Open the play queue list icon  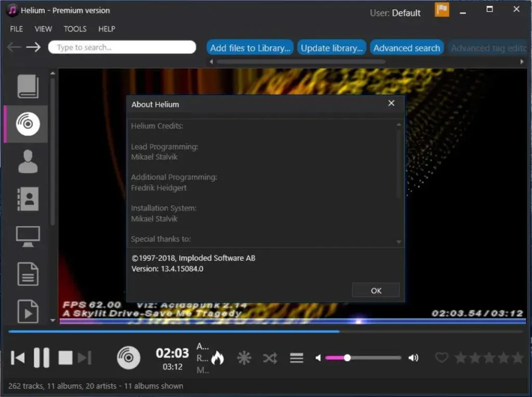pyautogui.click(x=297, y=358)
